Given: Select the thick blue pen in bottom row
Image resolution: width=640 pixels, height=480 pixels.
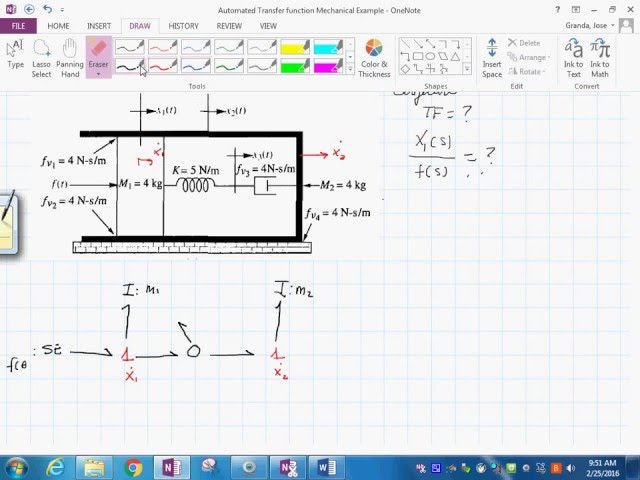Looking at the screenshot, I should tap(196, 66).
